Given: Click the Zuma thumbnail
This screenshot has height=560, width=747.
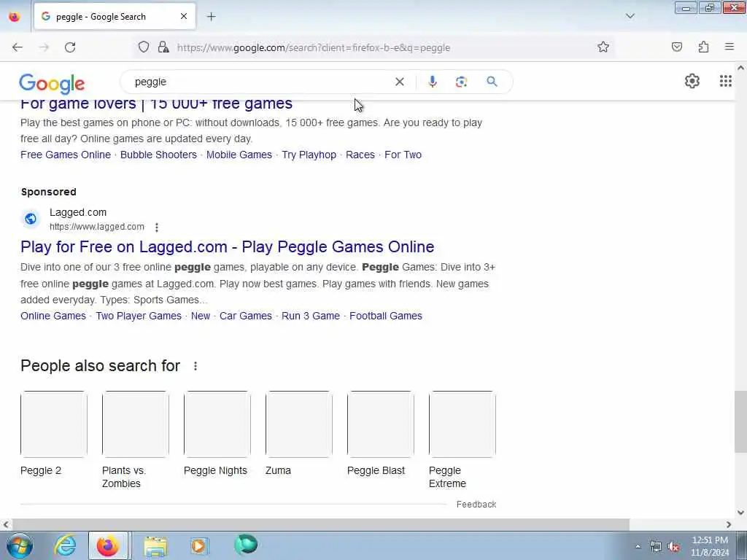Looking at the screenshot, I should coord(298,424).
